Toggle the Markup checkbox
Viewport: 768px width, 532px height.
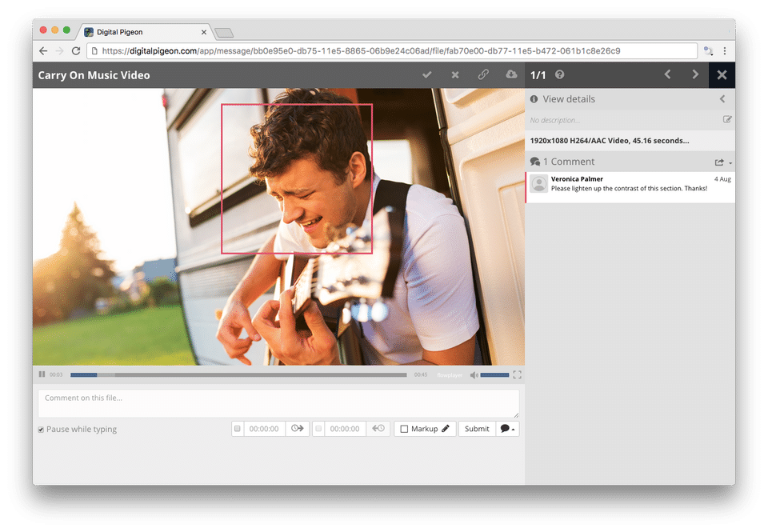pyautogui.click(x=404, y=429)
